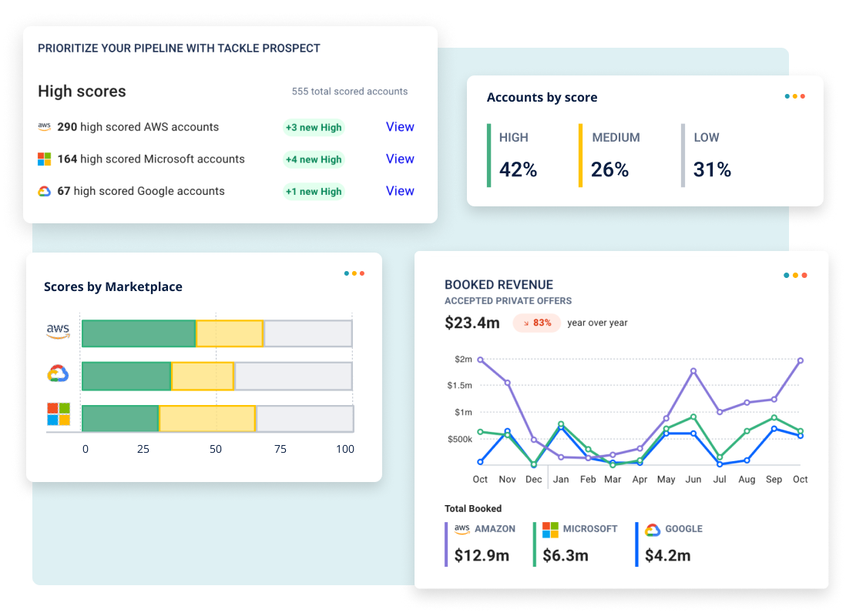Click the +4 new High badge
846x616 pixels.
(x=314, y=159)
